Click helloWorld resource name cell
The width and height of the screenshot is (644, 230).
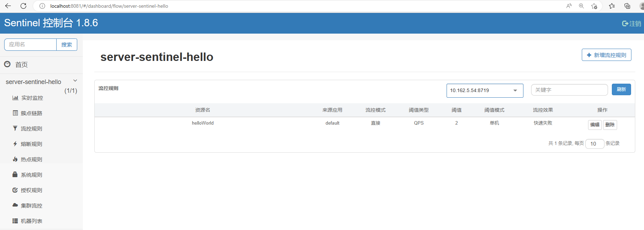pos(203,123)
